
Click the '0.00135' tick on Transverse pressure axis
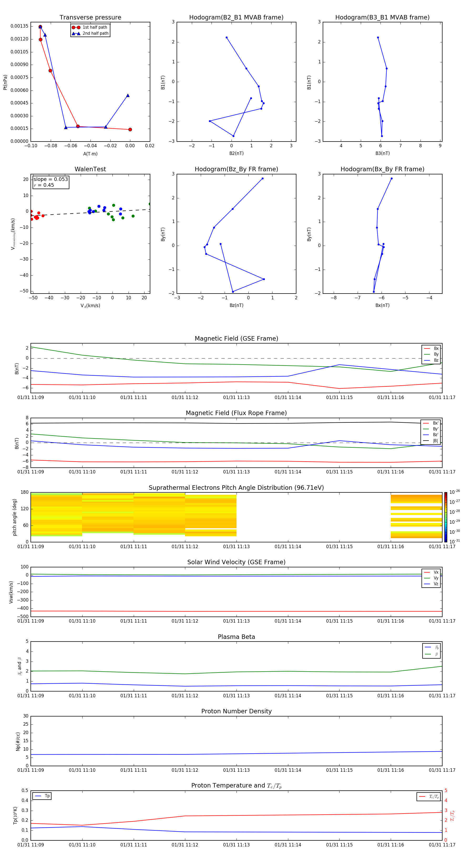[19, 26]
